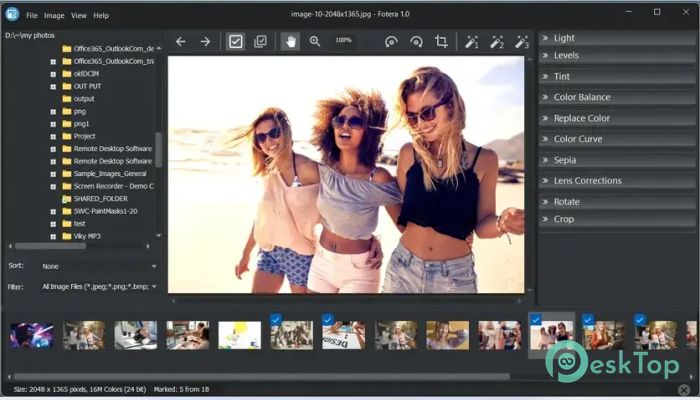
Task: Select the oldOCIM folder
Action: (x=86, y=74)
